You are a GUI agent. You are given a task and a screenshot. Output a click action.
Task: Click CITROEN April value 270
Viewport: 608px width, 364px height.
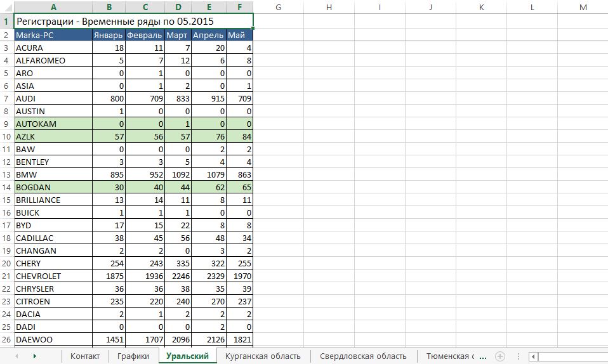coord(209,301)
